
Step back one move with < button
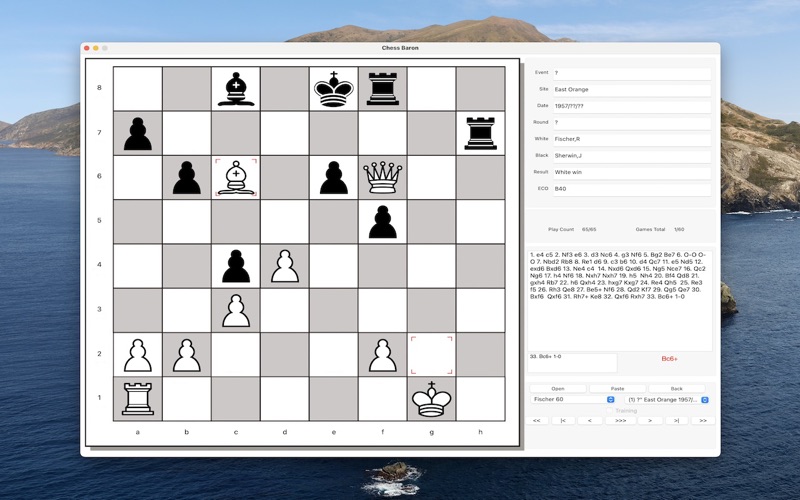pyautogui.click(x=589, y=421)
